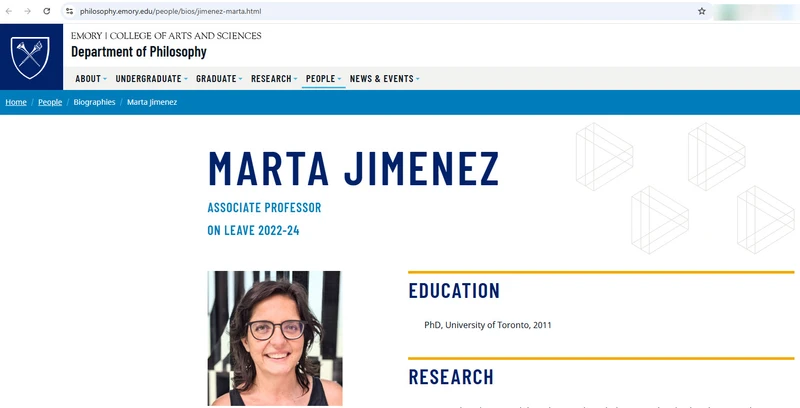
Task: Open the Research menu in the navigation bar
Action: tap(274, 79)
